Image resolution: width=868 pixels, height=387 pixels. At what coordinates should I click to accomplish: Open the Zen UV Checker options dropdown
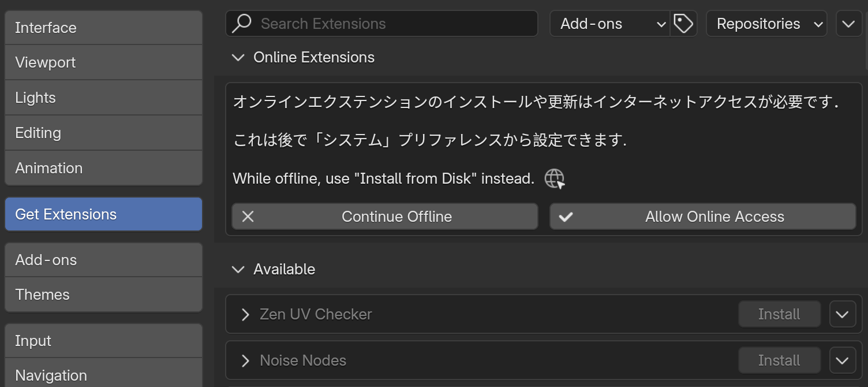click(x=843, y=314)
